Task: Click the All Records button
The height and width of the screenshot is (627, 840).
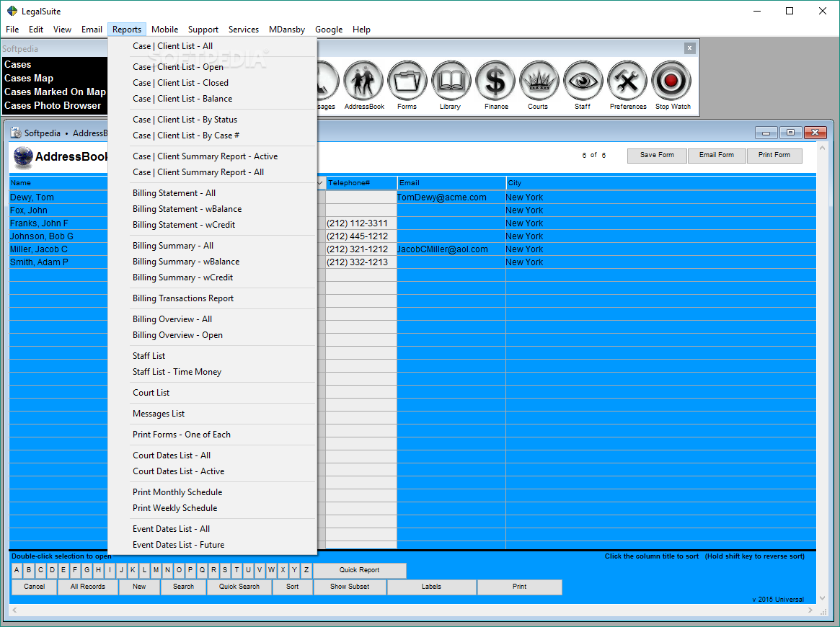Action: click(88, 587)
